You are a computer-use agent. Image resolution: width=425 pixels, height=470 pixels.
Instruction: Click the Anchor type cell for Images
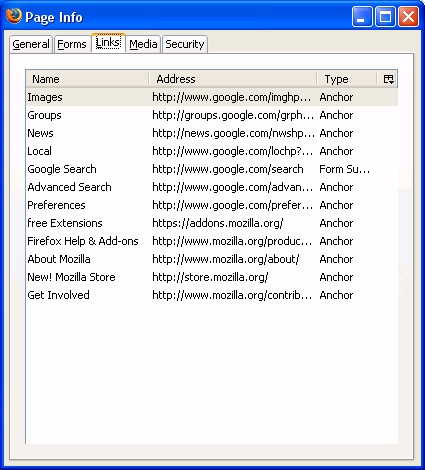coord(336,97)
